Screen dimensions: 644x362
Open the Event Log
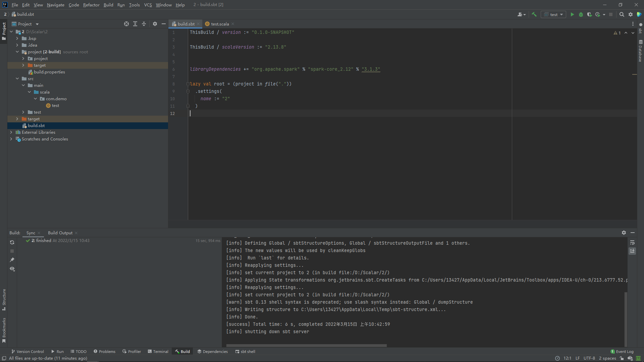coord(622,352)
